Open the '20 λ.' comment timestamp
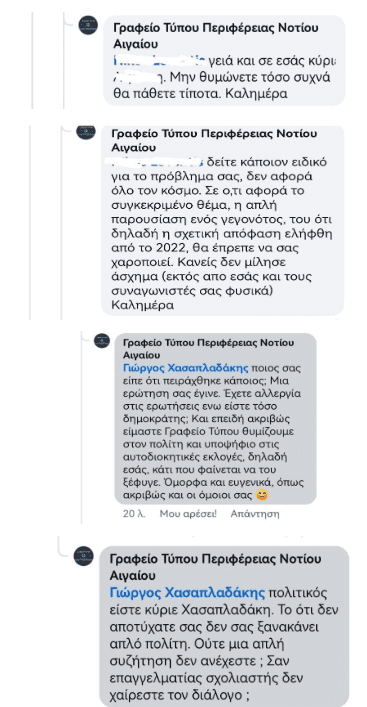Screen dimensions: 367x707 pyautogui.click(x=134, y=514)
